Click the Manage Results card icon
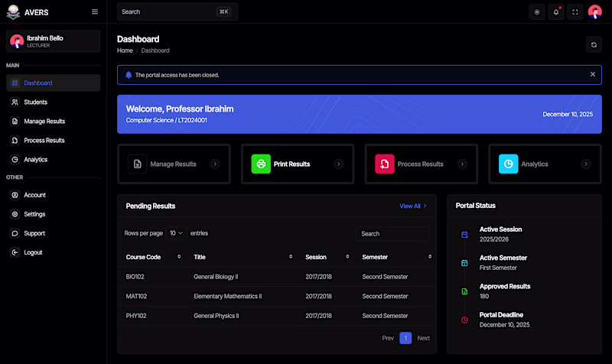 click(x=138, y=164)
